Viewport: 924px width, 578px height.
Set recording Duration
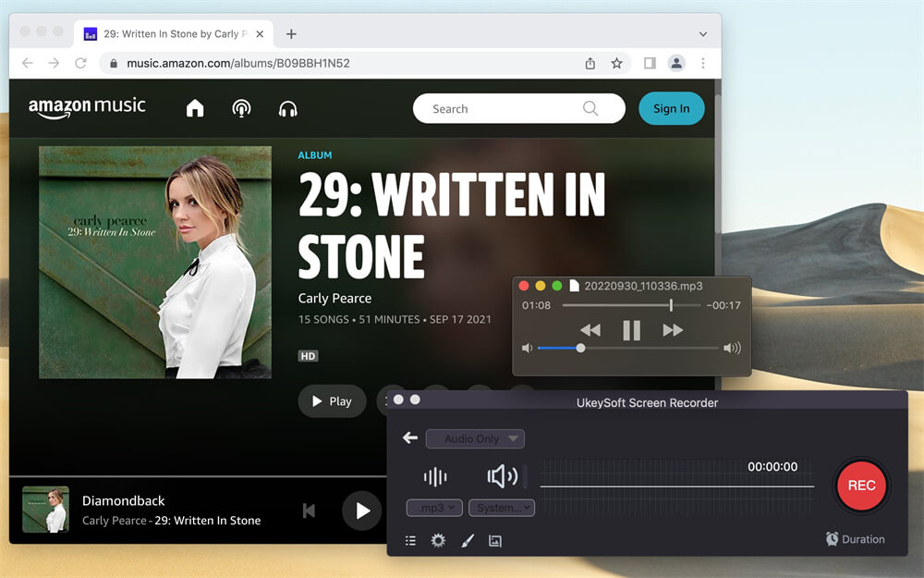tap(855, 539)
